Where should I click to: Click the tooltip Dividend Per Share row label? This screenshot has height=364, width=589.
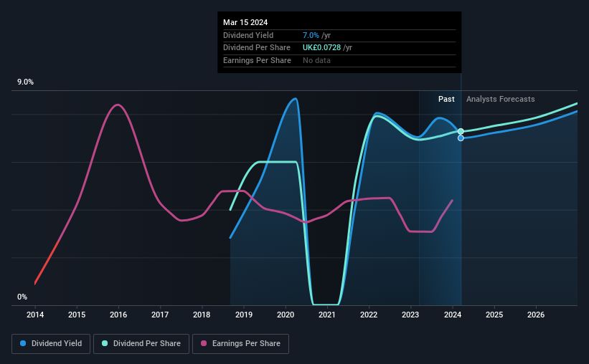click(x=257, y=48)
